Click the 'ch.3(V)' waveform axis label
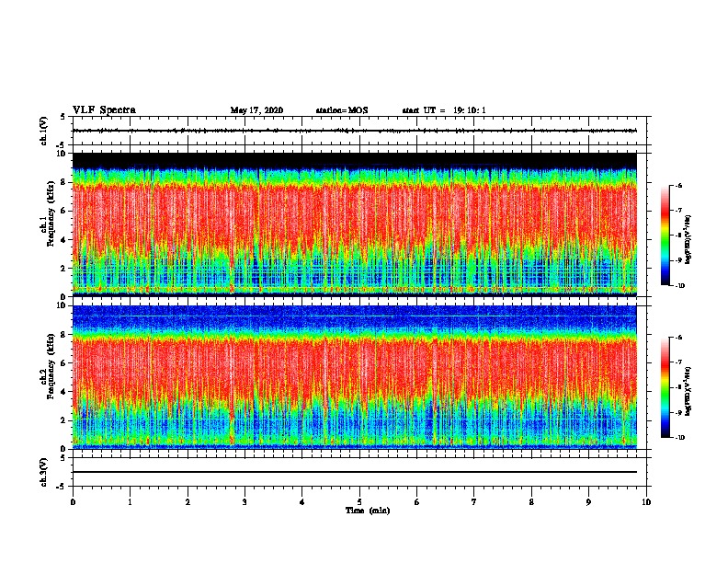 (x=44, y=472)
